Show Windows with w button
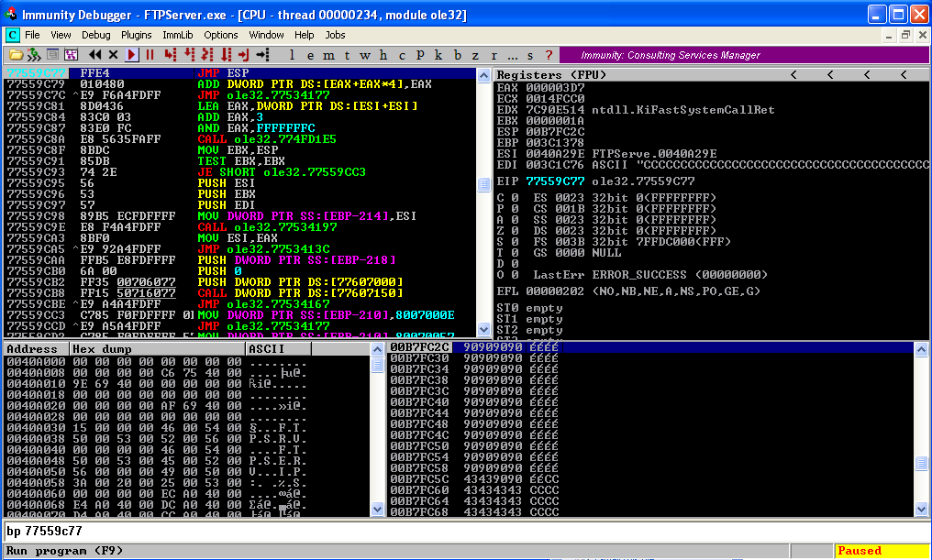This screenshot has height=560, width=932. [365, 55]
